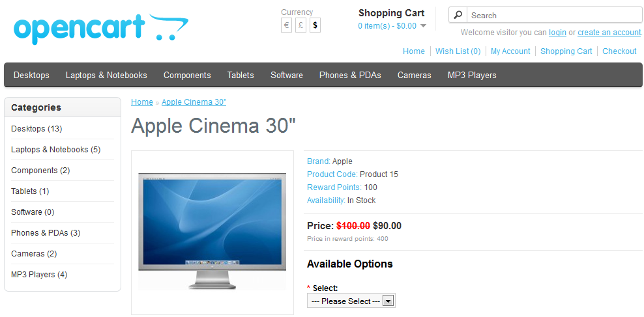Open the Laptops & Notebooks menu item
Screen dimensions: 644x317
coord(106,75)
